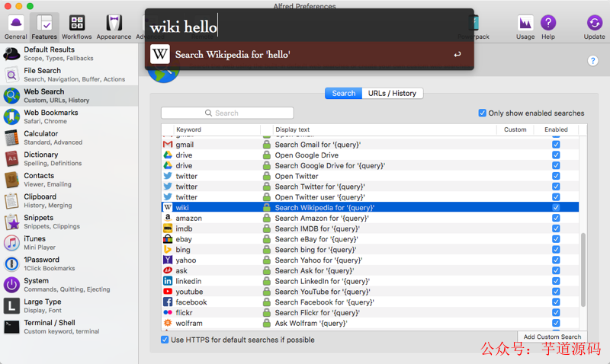Click the green window zoom button
The image size is (610, 364).
click(x=30, y=6)
